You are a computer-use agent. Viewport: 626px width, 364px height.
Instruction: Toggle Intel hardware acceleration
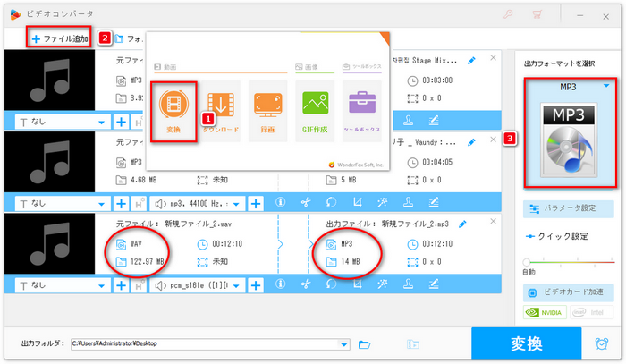(x=591, y=313)
